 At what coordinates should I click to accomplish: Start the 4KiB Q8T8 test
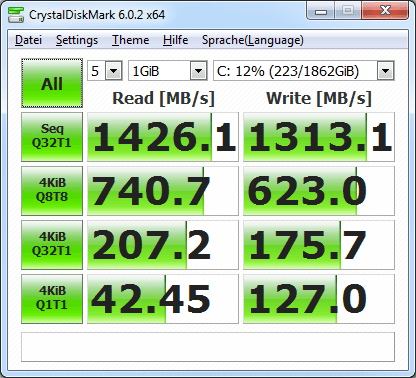pos(52,191)
